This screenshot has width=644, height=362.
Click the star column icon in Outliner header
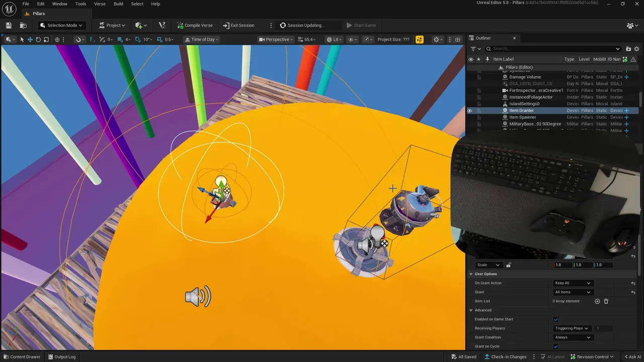coord(478,59)
